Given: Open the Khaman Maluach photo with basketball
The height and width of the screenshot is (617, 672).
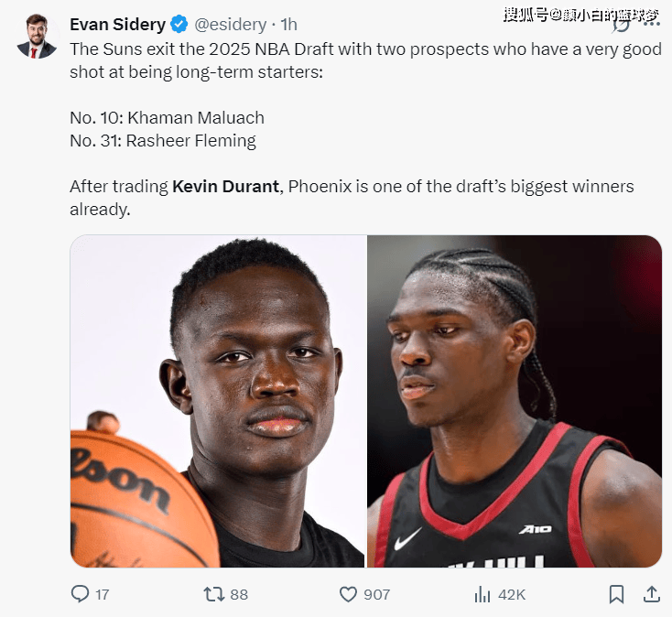Looking at the screenshot, I should tap(217, 401).
